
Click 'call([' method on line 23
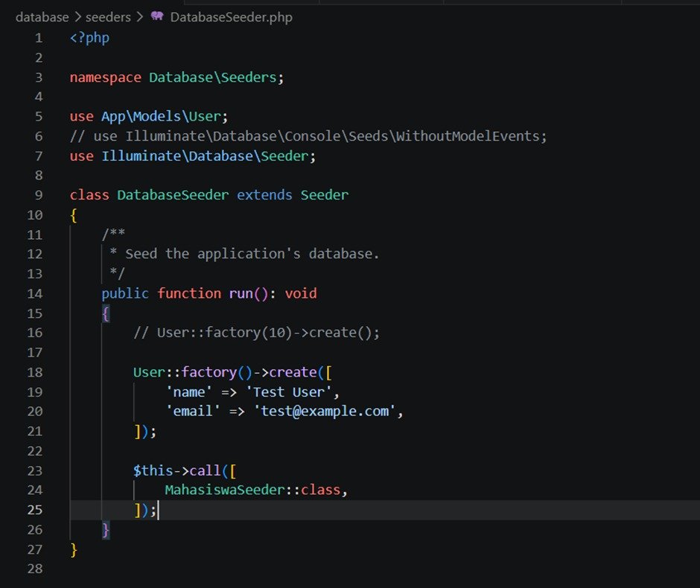tap(213, 470)
